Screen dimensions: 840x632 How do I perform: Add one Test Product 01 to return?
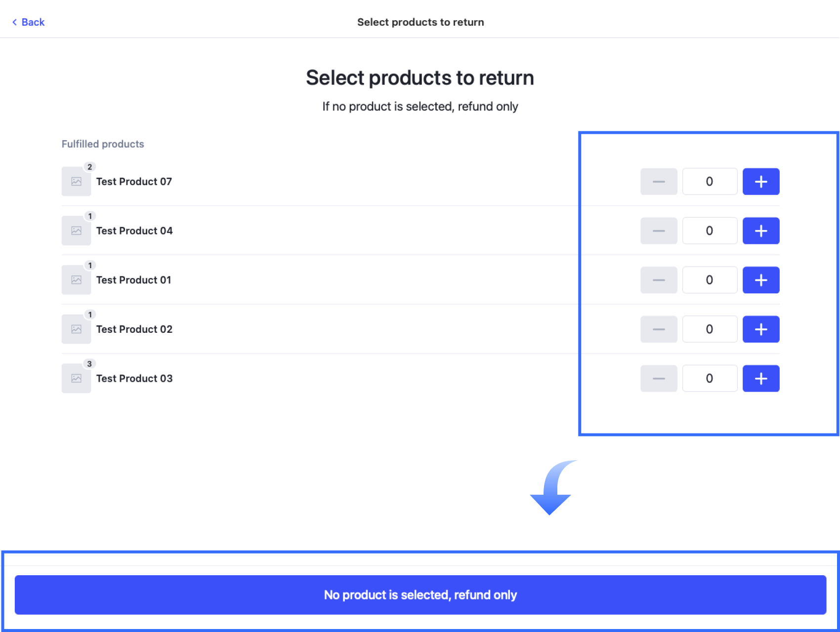point(761,280)
